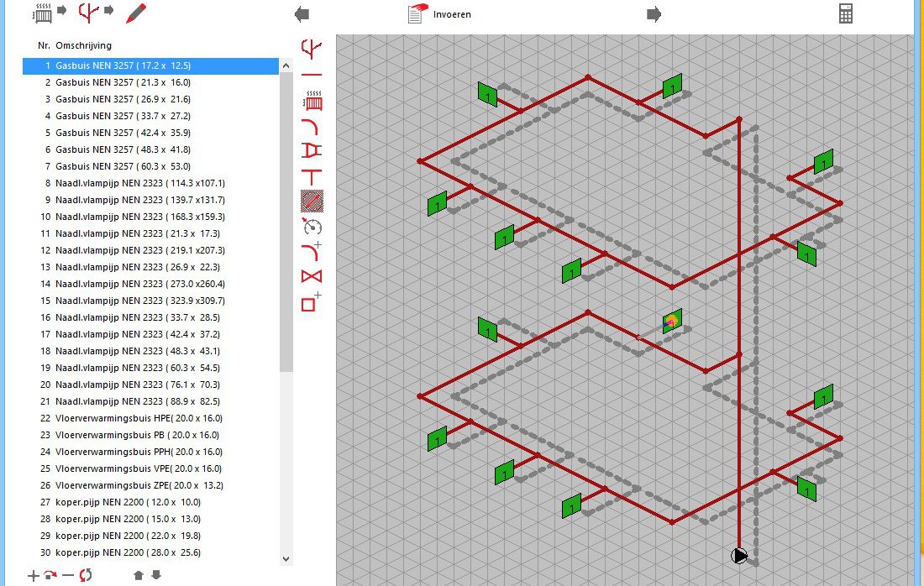This screenshot has width=924, height=586.
Task: Add a new row with the plus icon
Action: (33, 575)
